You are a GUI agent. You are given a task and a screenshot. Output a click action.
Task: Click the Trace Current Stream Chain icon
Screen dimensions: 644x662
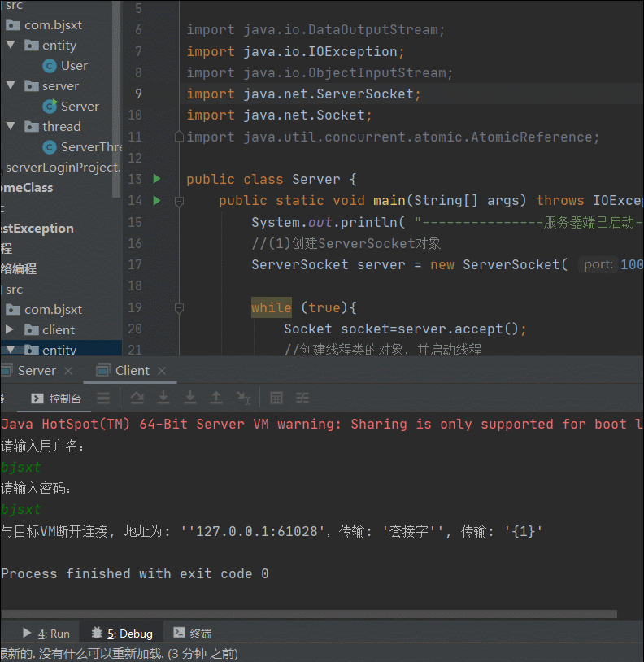coord(302,398)
